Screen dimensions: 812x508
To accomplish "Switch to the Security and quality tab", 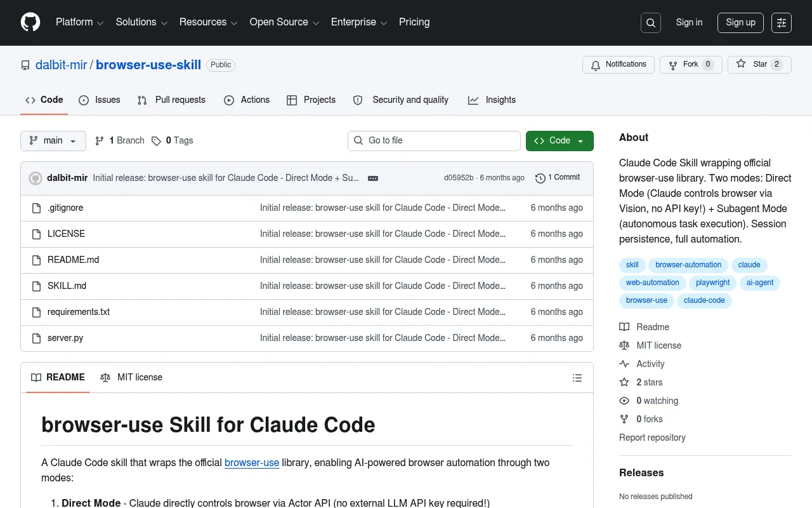I will pyautogui.click(x=401, y=100).
